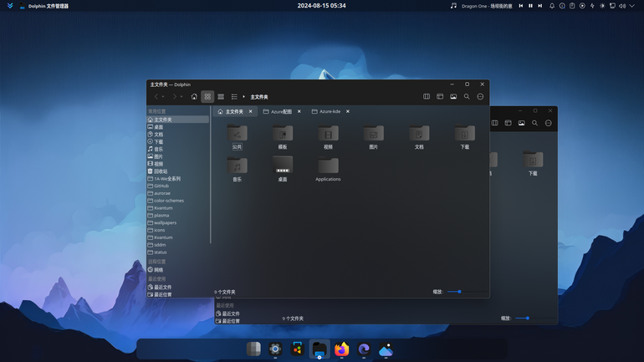Launch system settings gear from dock
The height and width of the screenshot is (362, 644).
[x=275, y=349]
